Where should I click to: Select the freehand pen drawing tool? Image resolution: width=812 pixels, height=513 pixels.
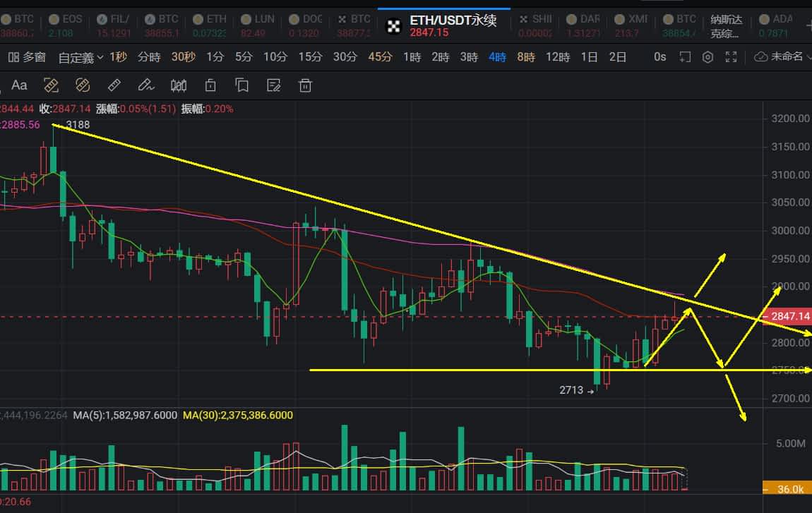coord(146,85)
